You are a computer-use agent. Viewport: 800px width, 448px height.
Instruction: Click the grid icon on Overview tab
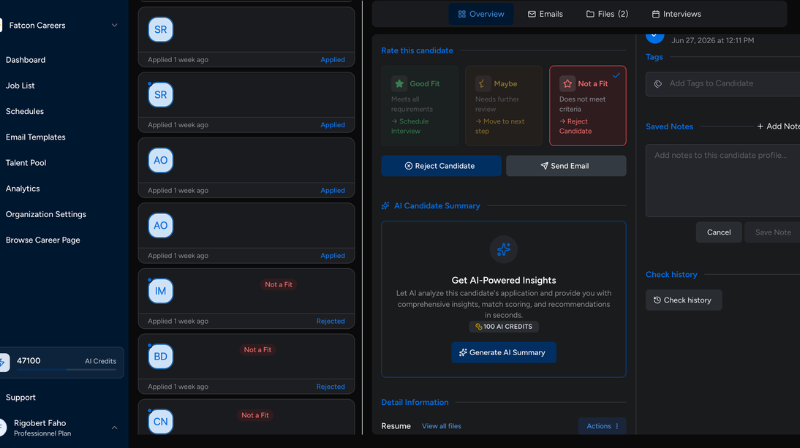pyautogui.click(x=462, y=14)
